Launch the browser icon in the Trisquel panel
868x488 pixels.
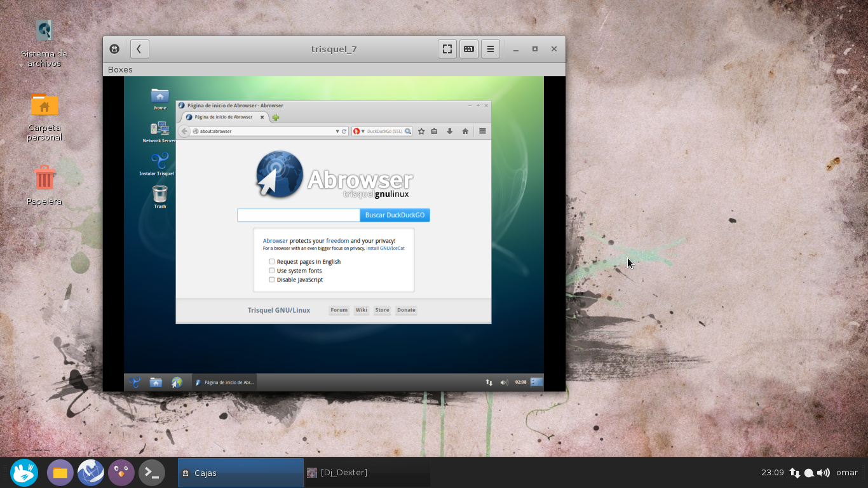click(177, 382)
